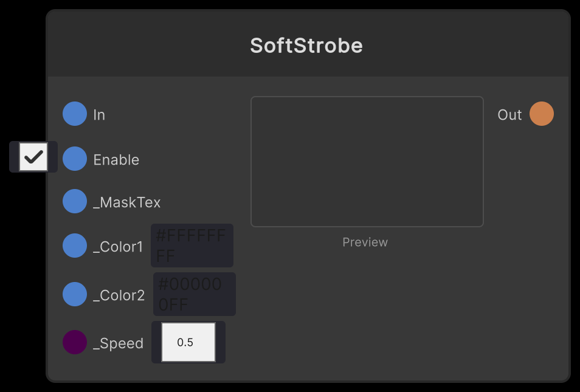This screenshot has width=580, height=392.
Task: Disable the SoftStrobe node via its checkbox
Action: 33,157
